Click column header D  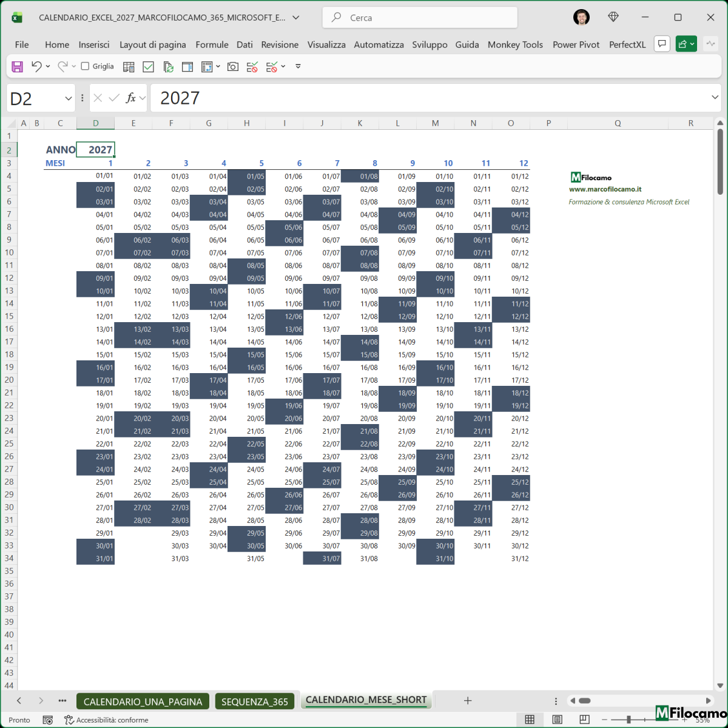point(95,123)
